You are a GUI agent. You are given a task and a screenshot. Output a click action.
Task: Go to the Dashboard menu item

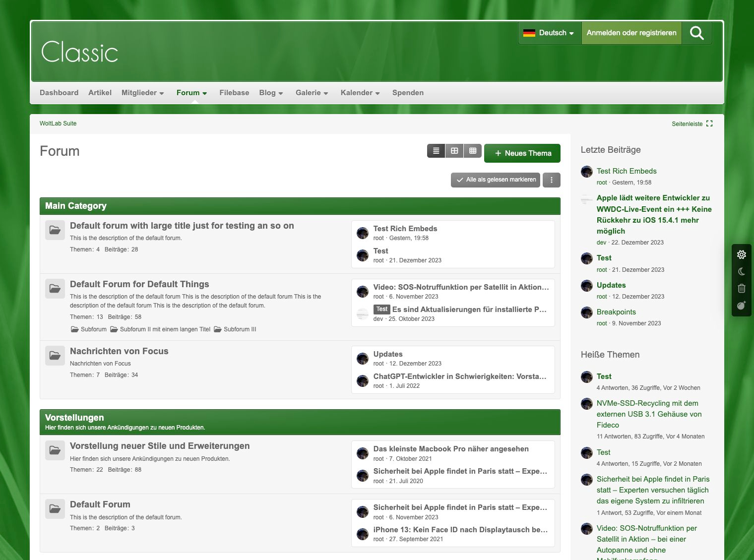click(59, 93)
